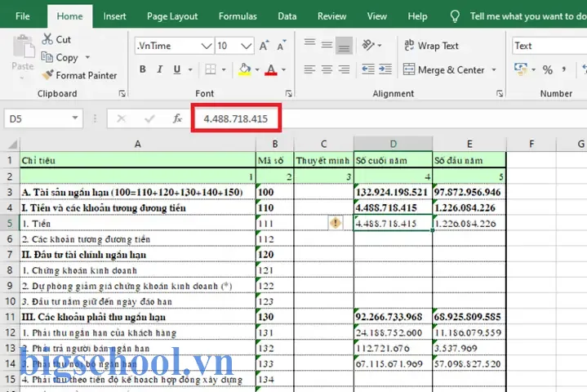The width and height of the screenshot is (587, 392).
Task: Open the Name Box dropdown arrow
Action: [75, 118]
